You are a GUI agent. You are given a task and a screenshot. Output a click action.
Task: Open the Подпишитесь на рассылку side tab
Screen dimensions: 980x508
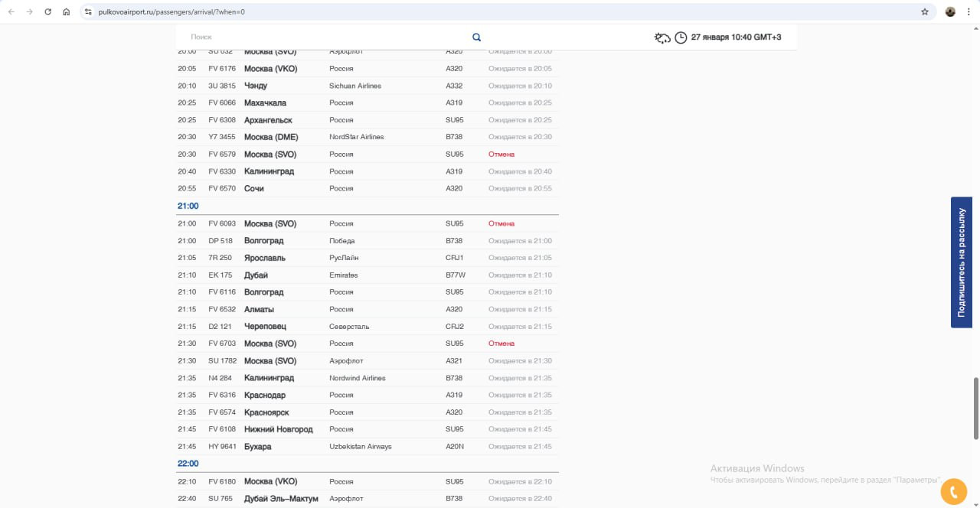pyautogui.click(x=961, y=262)
